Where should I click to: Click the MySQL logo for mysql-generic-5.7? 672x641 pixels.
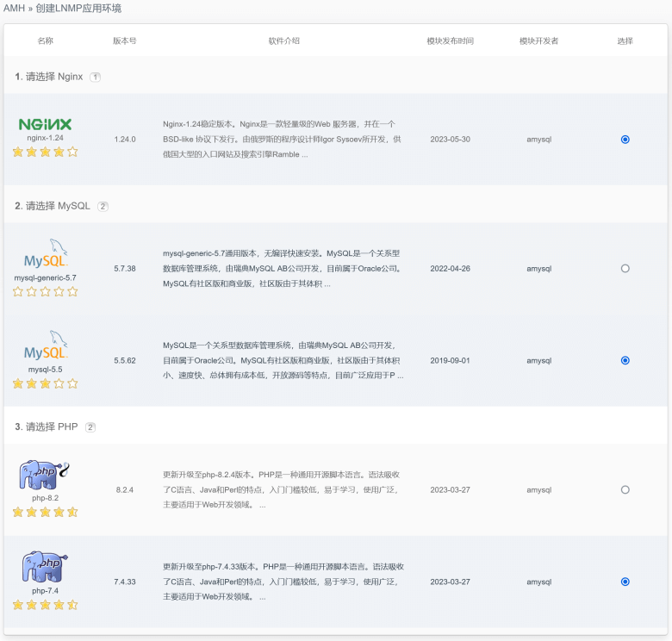46,253
